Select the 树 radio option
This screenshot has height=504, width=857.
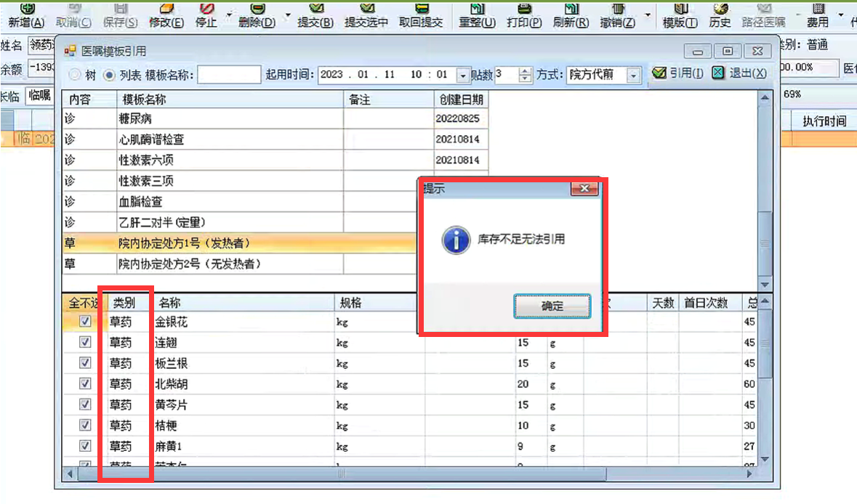83,75
